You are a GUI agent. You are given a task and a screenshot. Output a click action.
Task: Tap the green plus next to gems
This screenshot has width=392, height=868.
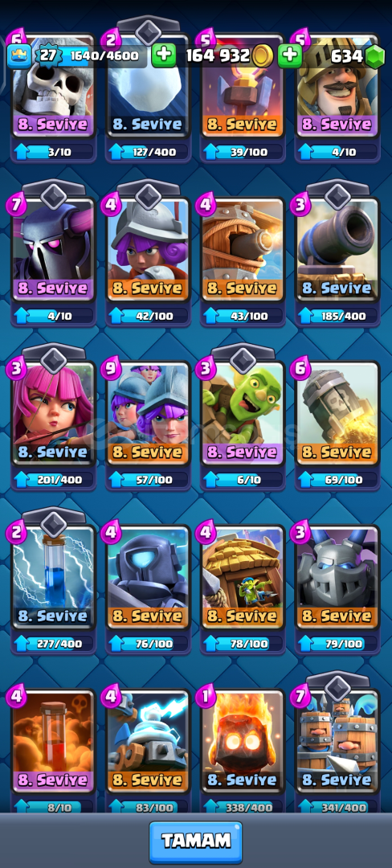click(289, 55)
